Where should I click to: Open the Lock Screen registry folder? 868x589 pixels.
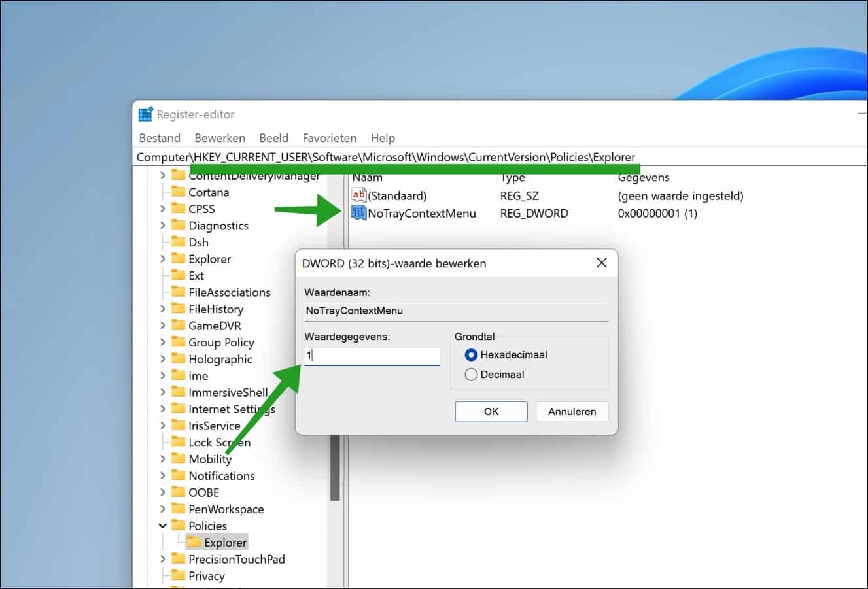[x=219, y=442]
